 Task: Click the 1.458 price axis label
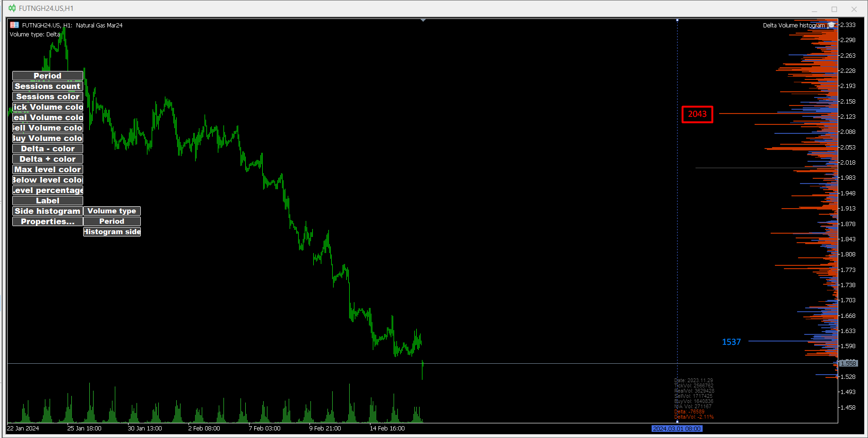[848, 408]
